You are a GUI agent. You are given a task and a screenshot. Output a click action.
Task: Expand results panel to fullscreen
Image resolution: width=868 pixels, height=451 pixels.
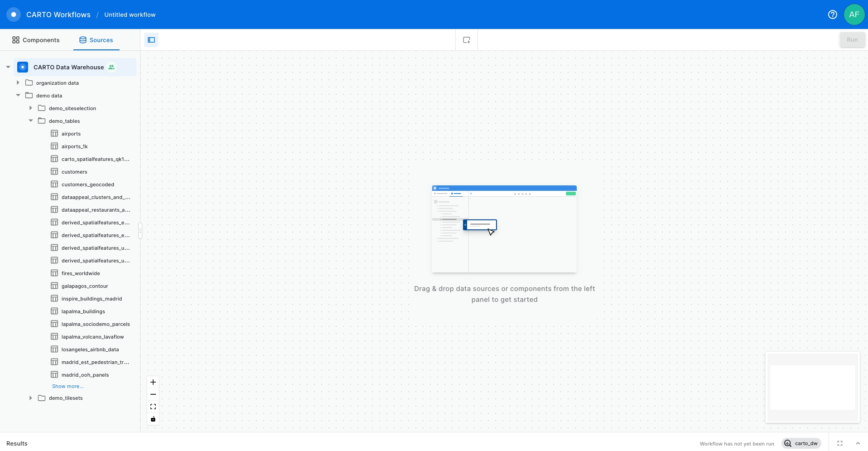pos(840,443)
